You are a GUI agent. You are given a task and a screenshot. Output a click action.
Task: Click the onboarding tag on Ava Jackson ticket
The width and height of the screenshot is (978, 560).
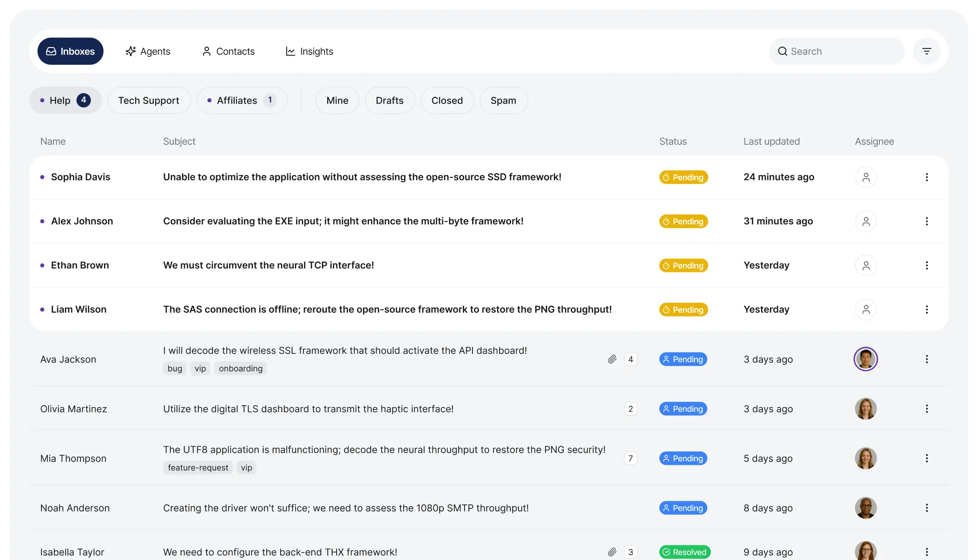[x=240, y=368]
